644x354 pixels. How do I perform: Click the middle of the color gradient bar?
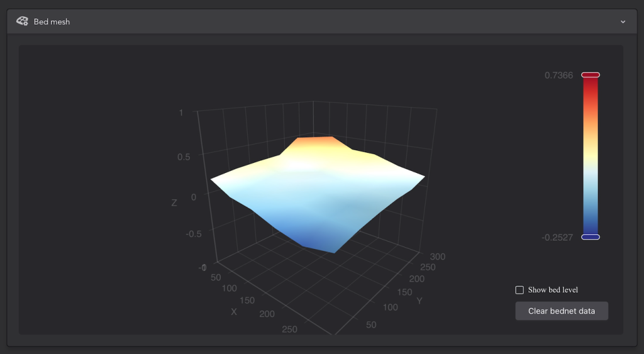[x=591, y=156]
